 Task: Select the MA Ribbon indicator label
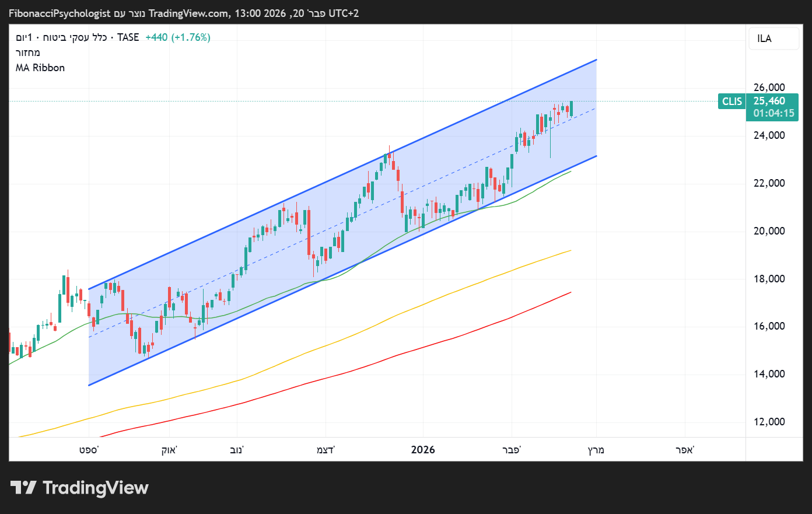pos(40,68)
